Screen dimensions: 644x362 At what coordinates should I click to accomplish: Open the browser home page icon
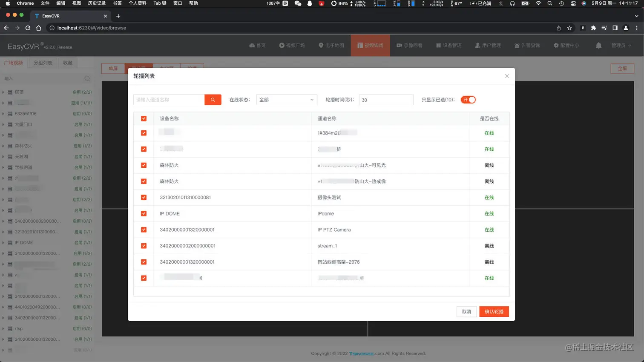tap(39, 28)
